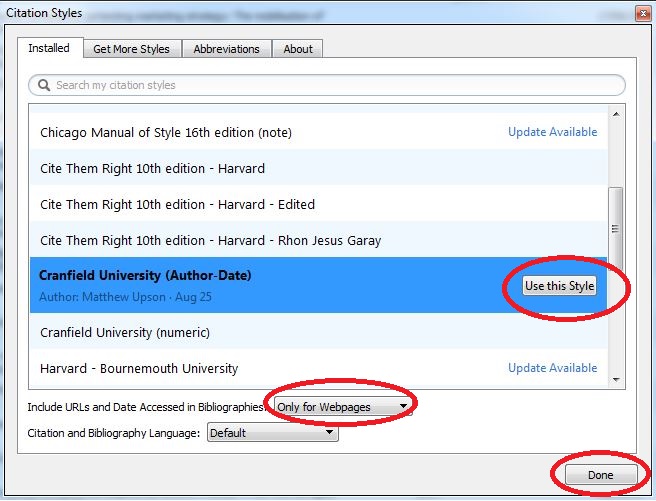Switch to the Installed tab

pyautogui.click(x=49, y=48)
